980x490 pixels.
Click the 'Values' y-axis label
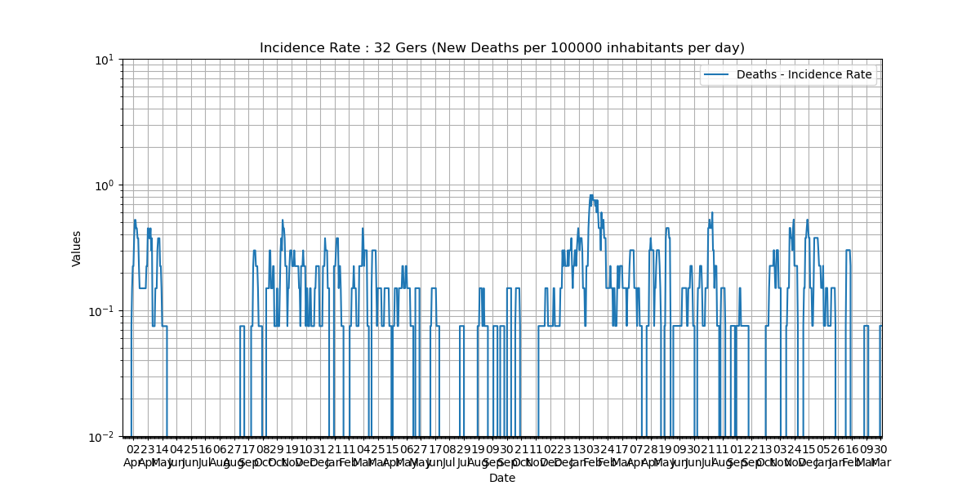(x=77, y=248)
